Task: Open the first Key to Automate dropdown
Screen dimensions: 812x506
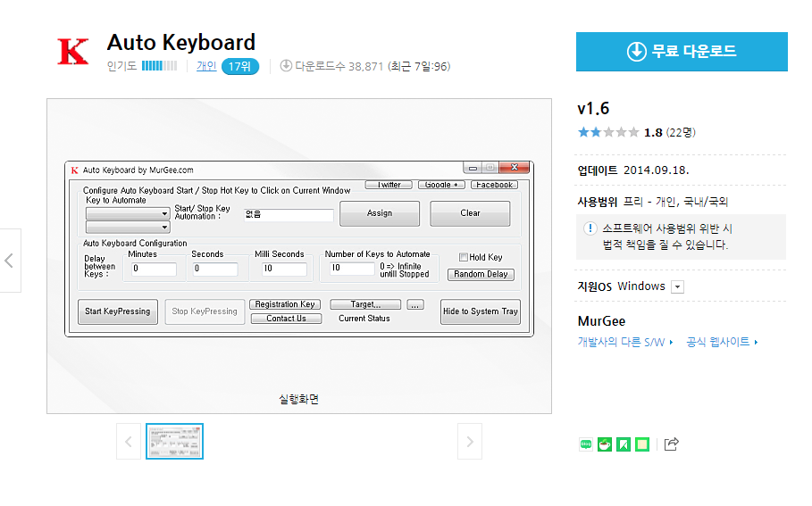Action: coord(128,213)
